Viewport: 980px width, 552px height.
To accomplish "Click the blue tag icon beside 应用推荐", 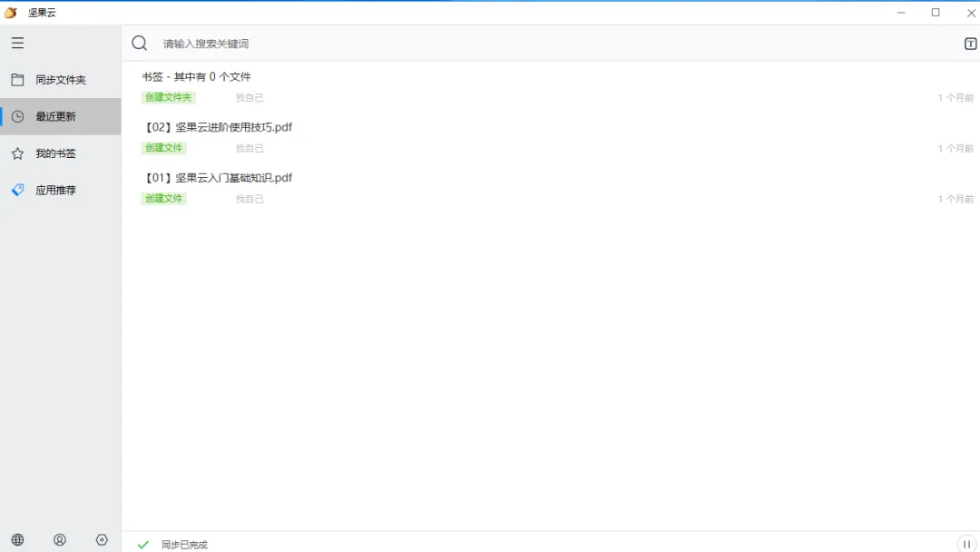I will coord(17,190).
